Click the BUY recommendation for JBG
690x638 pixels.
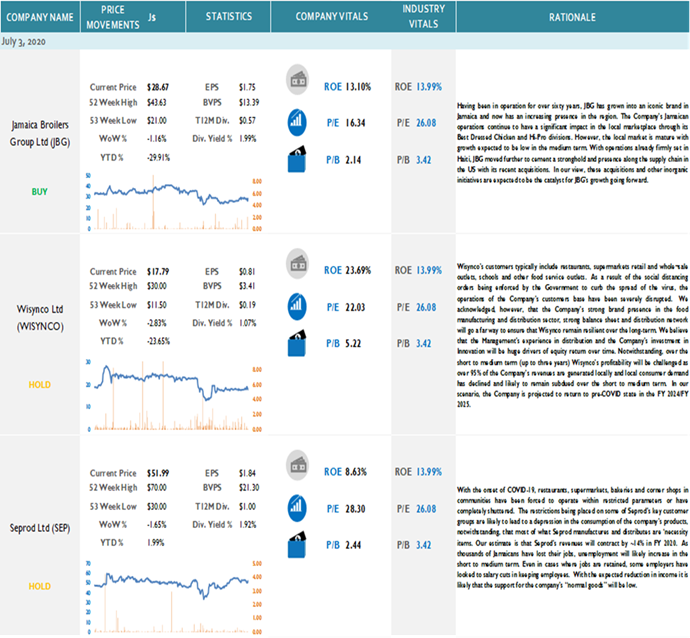click(40, 192)
